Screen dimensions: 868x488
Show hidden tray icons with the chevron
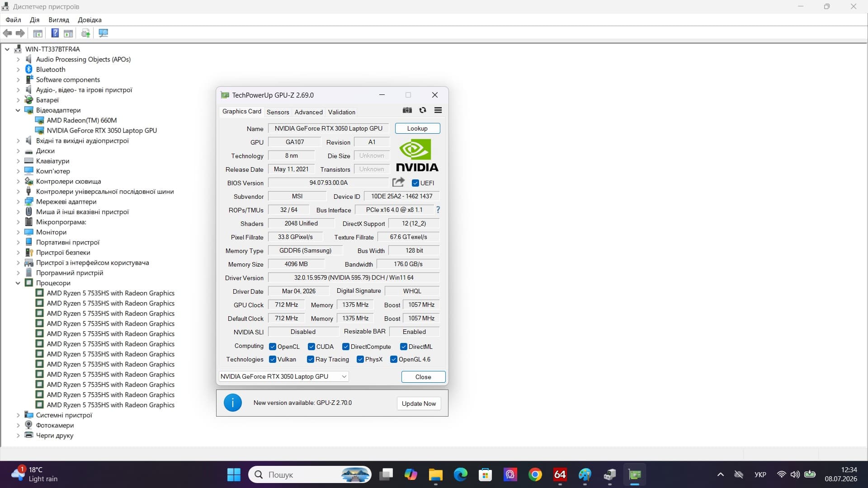pyautogui.click(x=721, y=474)
